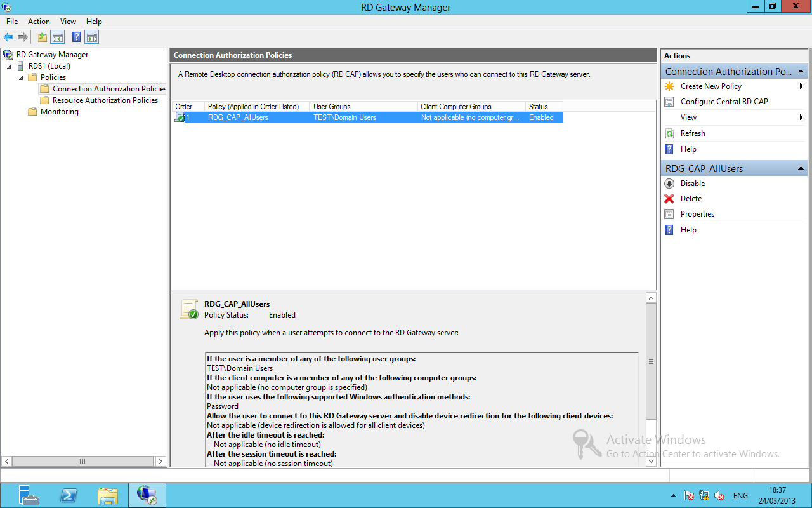
Task: Click the red Delete X icon
Action: click(x=669, y=199)
